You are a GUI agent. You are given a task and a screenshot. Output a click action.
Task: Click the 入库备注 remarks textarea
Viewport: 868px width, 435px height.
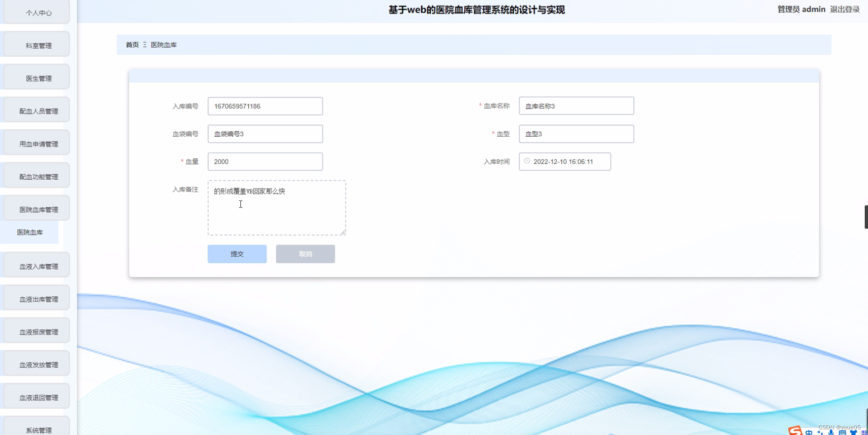(276, 208)
